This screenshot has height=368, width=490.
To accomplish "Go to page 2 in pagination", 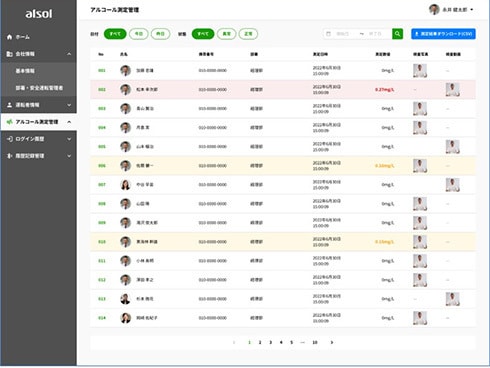I will 260,342.
